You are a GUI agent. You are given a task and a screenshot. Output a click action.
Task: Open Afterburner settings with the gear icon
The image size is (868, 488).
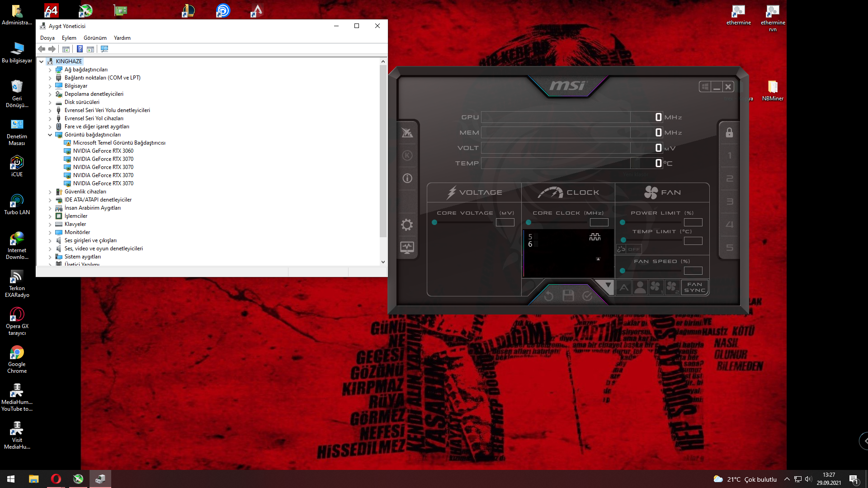point(407,225)
